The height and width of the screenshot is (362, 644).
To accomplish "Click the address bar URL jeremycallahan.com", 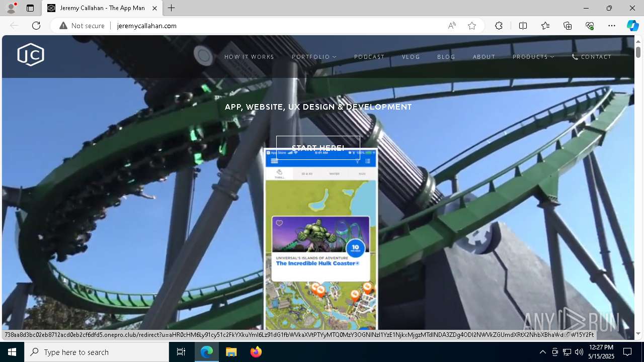I will pyautogui.click(x=146, y=26).
